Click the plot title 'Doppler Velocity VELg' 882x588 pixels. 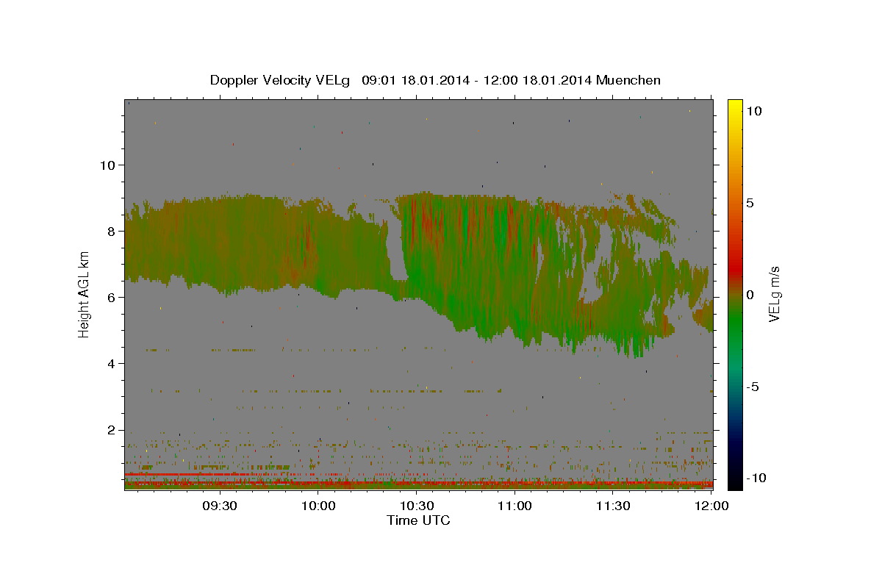(x=282, y=80)
